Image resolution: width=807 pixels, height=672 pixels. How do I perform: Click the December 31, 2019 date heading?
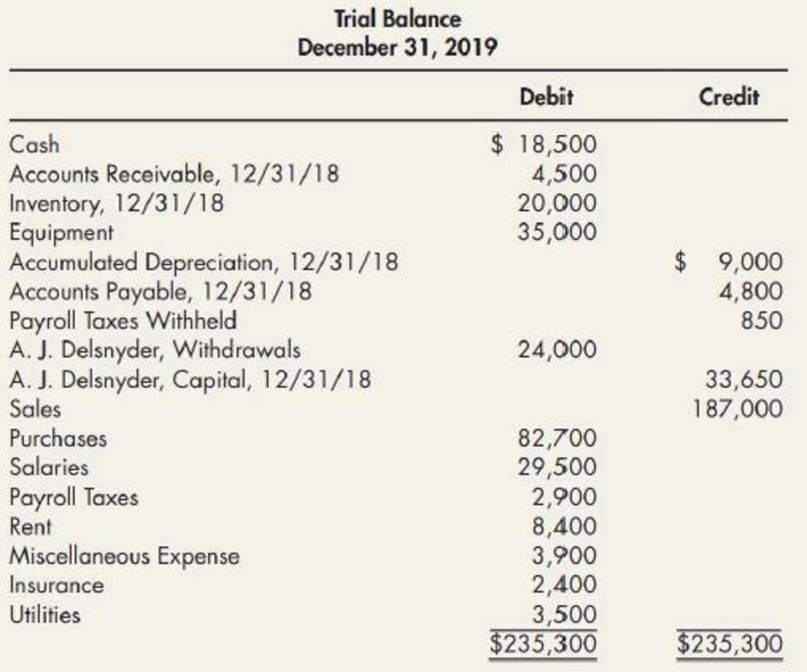(x=397, y=48)
